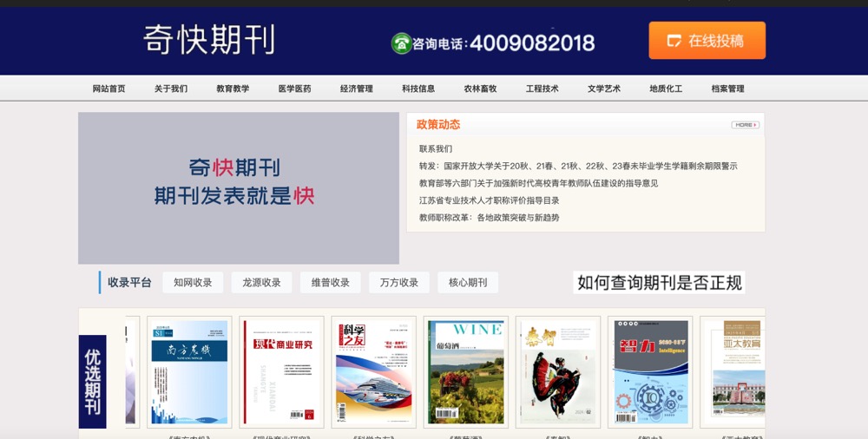Open 江苏省专业技术人才职称评价指导目录 article
Screen dimensions: 868x439
489,200
